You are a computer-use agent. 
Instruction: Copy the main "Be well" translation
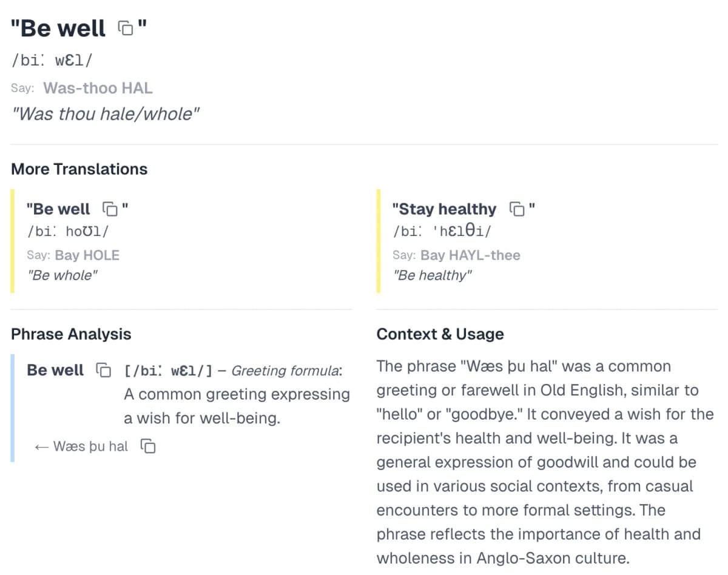click(x=126, y=29)
